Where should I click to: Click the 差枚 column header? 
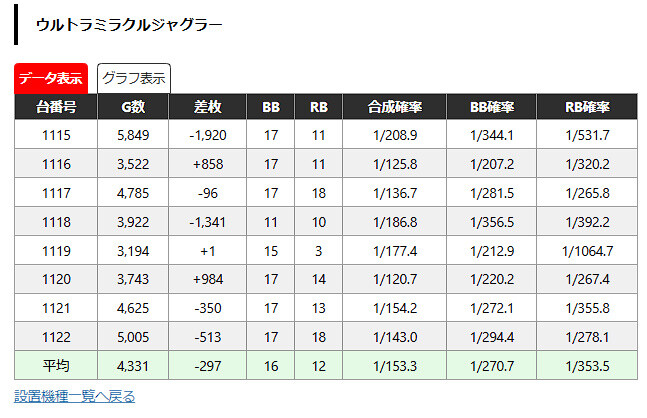tap(208, 107)
